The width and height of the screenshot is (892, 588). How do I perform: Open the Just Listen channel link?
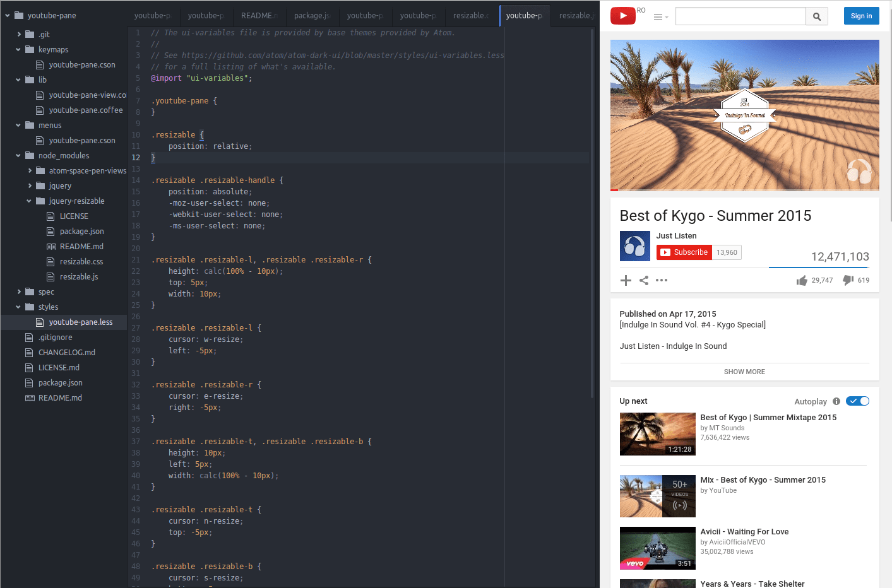click(x=676, y=236)
